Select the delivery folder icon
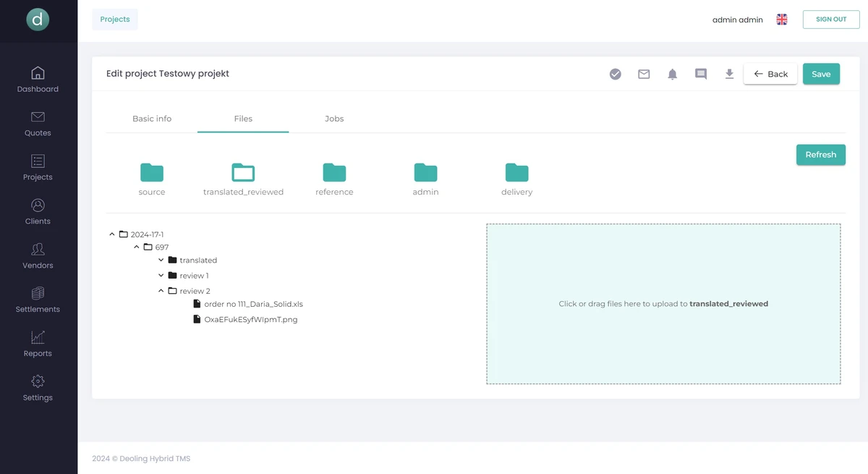This screenshot has width=868, height=474. 516,173
